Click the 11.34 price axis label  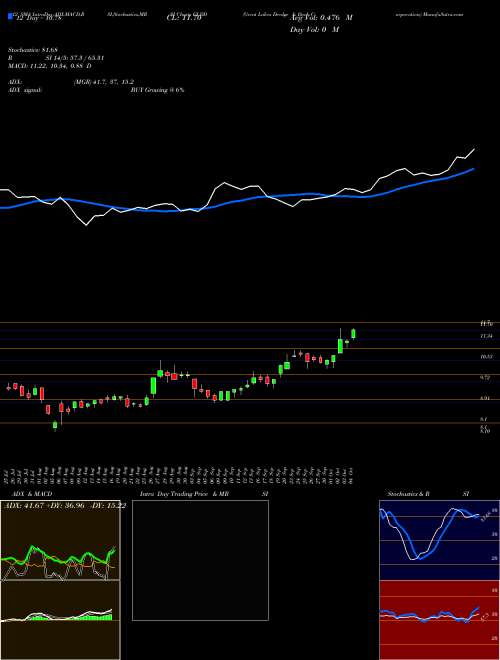click(486, 336)
